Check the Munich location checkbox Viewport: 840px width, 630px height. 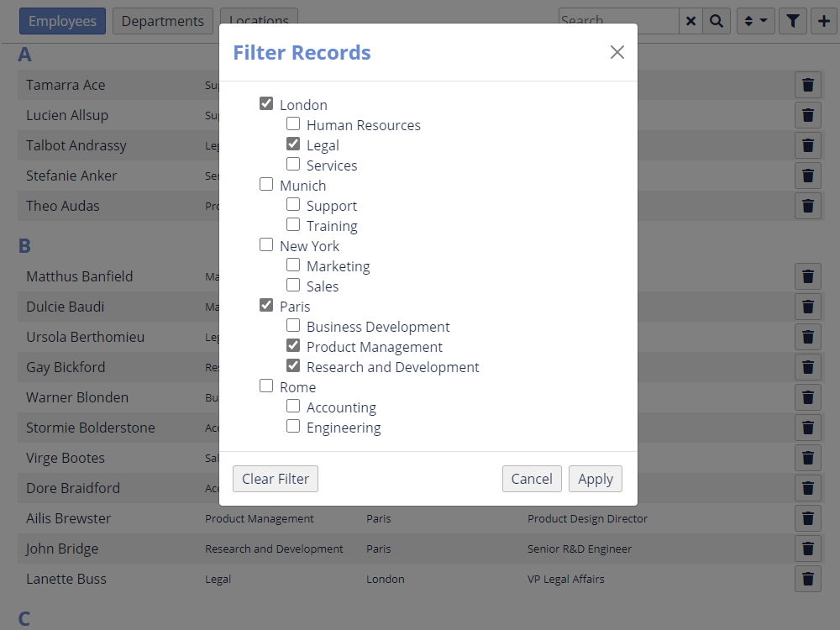click(x=266, y=184)
